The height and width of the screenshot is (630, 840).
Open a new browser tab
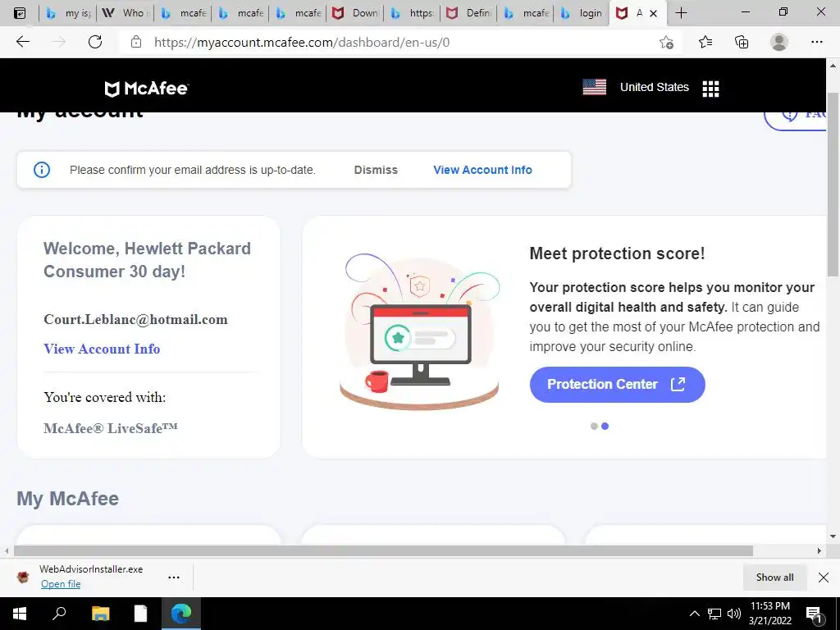[x=681, y=13]
